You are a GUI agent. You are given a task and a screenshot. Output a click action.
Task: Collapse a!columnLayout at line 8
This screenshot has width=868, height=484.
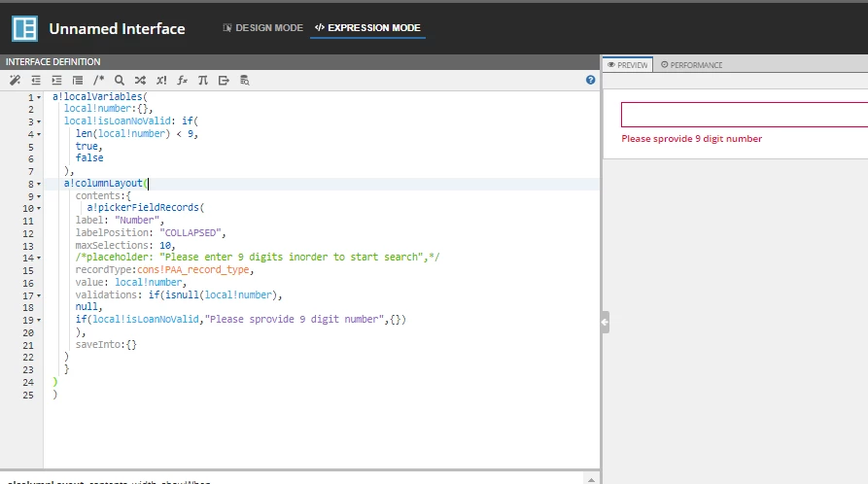(x=39, y=184)
